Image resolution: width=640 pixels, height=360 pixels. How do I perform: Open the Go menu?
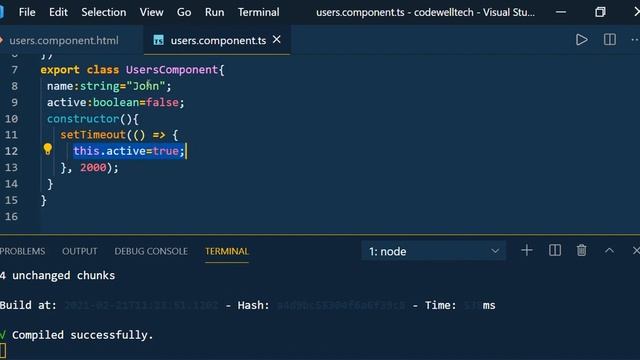[x=184, y=12]
